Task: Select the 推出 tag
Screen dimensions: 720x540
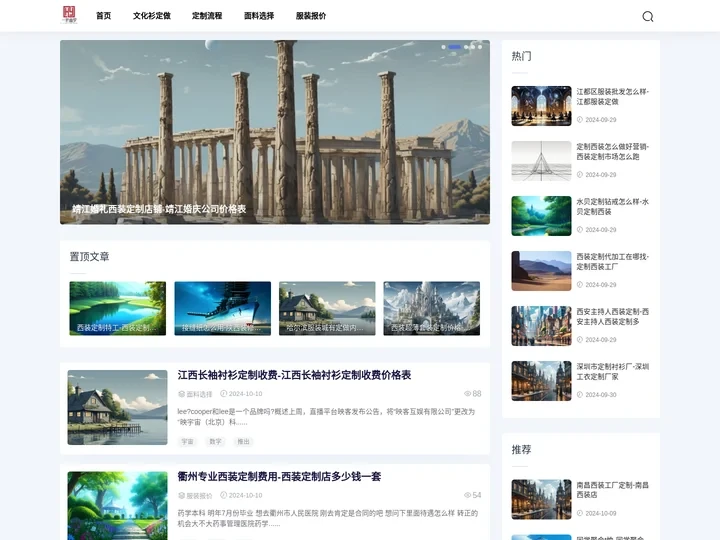Action: pyautogui.click(x=243, y=441)
